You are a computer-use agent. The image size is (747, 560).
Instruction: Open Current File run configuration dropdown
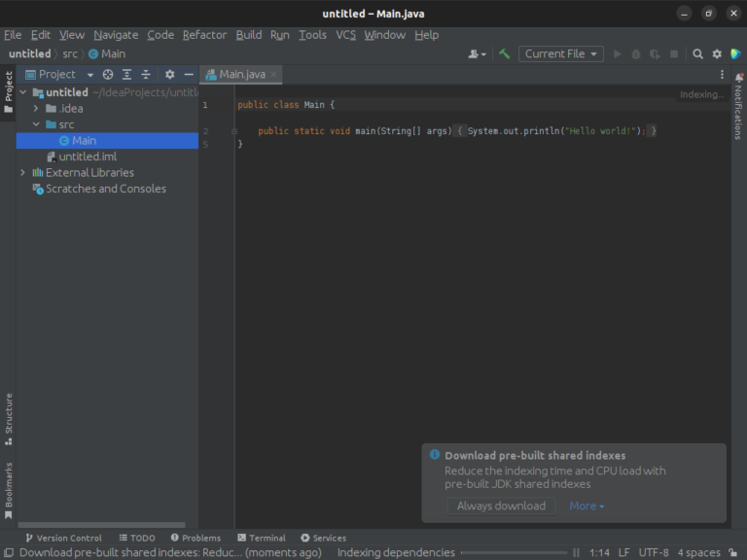560,53
